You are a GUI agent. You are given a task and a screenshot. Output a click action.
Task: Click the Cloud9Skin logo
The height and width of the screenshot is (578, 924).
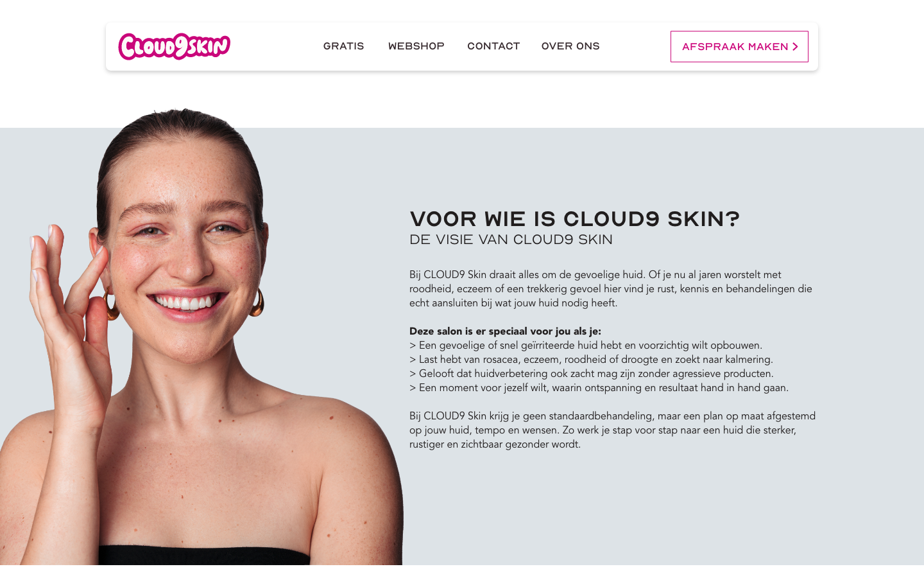click(x=175, y=46)
